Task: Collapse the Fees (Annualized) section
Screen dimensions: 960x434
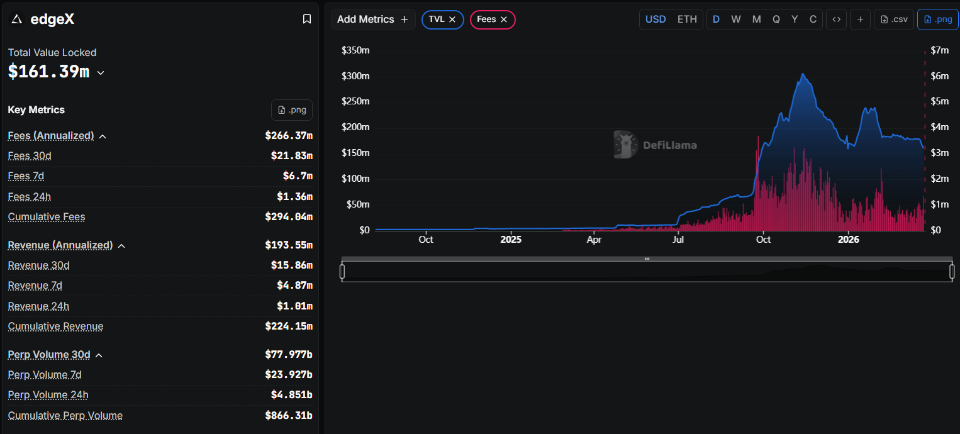Action: pos(102,136)
